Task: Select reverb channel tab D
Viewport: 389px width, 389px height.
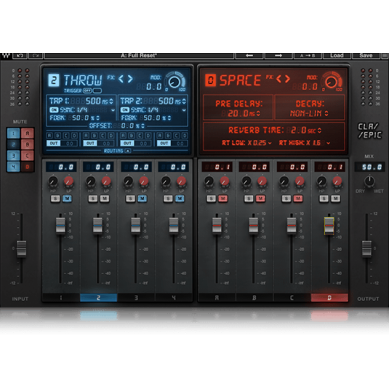Action: (x=330, y=298)
